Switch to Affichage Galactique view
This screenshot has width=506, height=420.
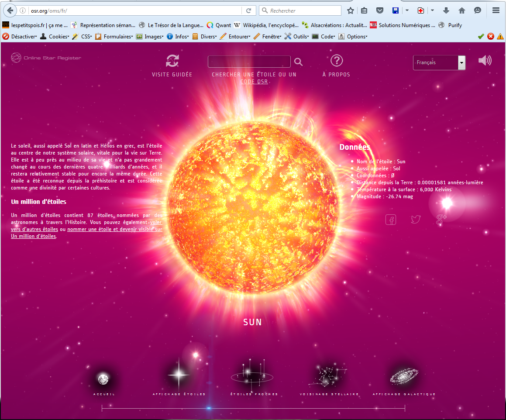[x=404, y=375]
